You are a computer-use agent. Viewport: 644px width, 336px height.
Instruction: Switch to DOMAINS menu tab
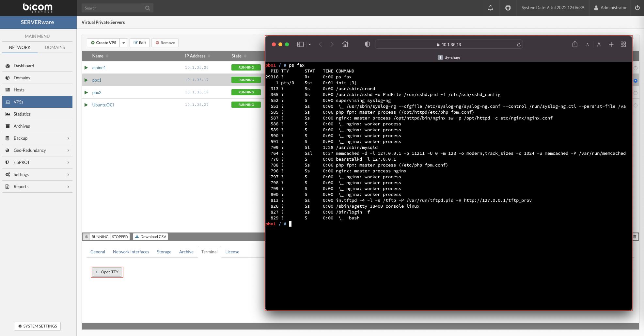click(55, 47)
